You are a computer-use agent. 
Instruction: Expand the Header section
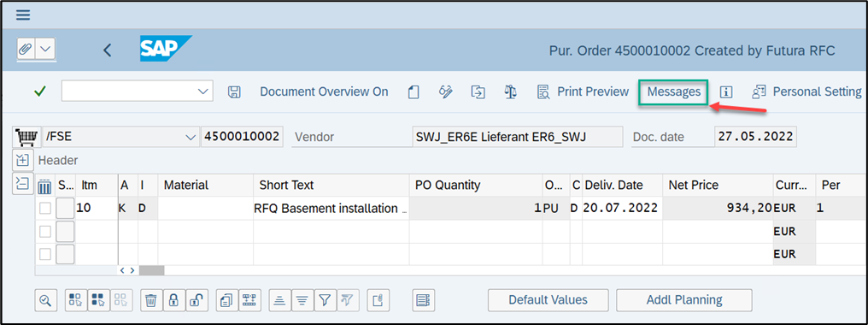click(x=22, y=160)
